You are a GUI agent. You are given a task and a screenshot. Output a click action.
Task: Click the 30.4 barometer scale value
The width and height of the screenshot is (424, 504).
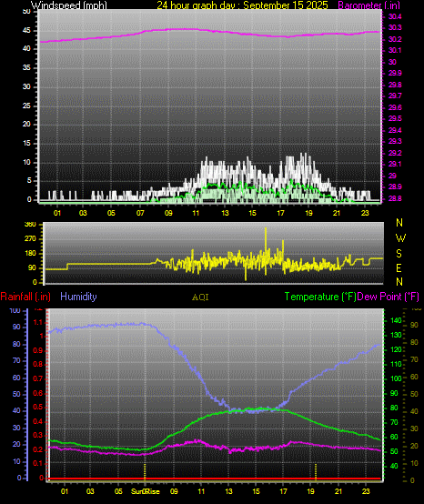coord(395,16)
